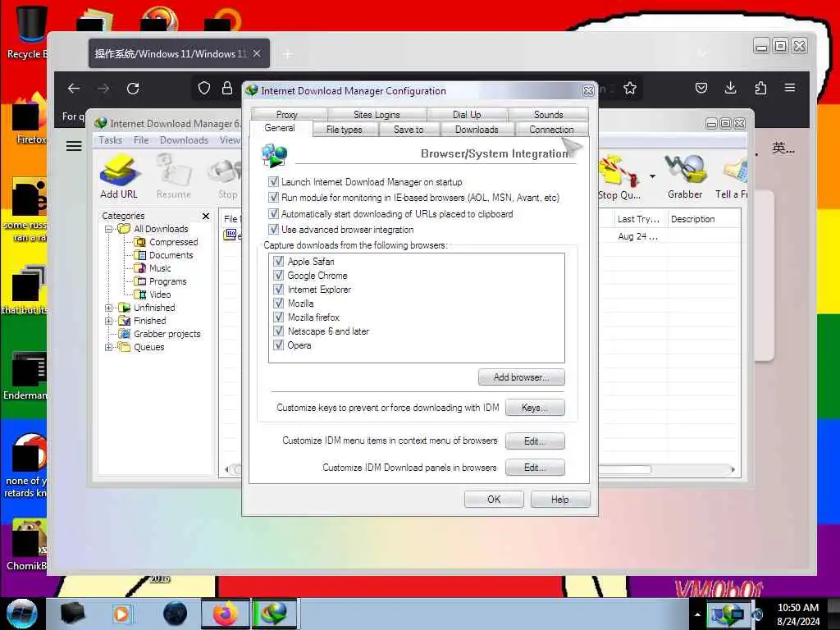840x630 pixels.
Task: Switch to the Downloads configuration tab
Action: tap(477, 129)
